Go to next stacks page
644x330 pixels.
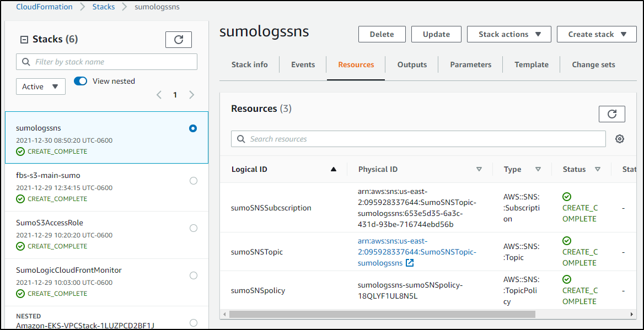point(191,95)
